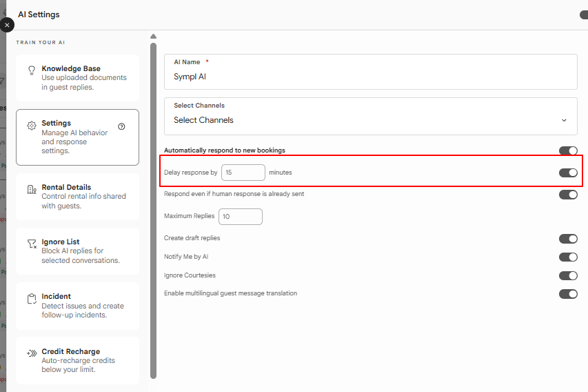
Task: Click the sidebar vertical scrollbar
Action: 153,211
